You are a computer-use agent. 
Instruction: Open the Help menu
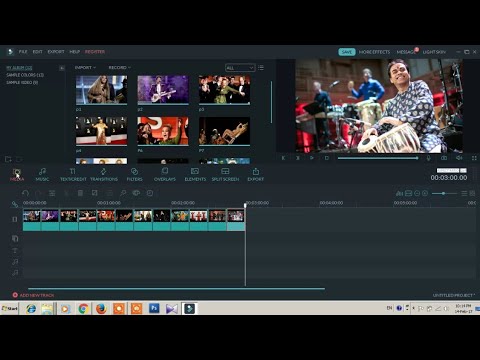point(74,52)
